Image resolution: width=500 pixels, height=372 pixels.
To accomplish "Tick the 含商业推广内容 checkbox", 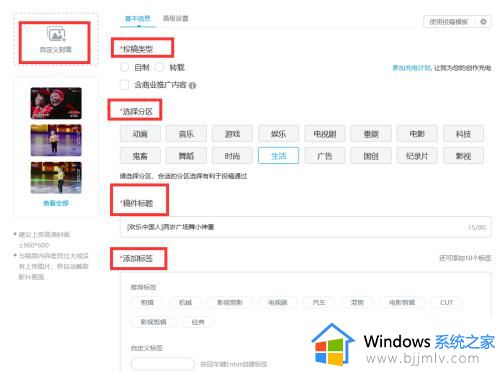I will pyautogui.click(x=124, y=85).
